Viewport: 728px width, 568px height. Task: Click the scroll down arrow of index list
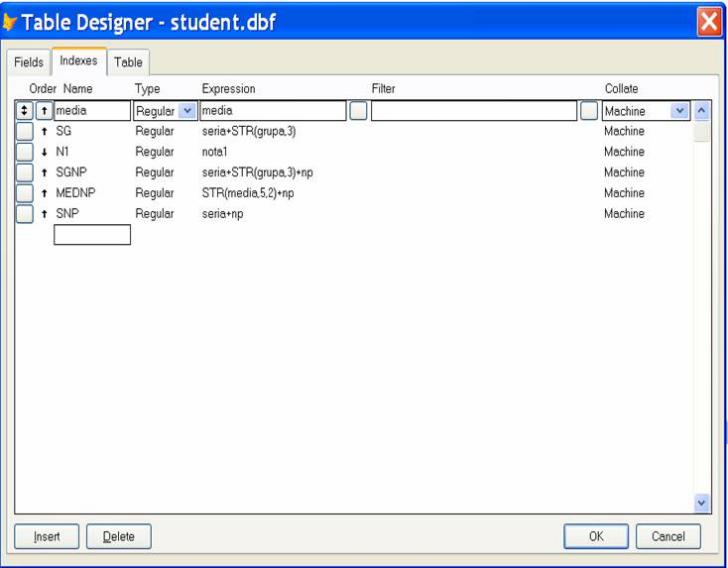701,504
